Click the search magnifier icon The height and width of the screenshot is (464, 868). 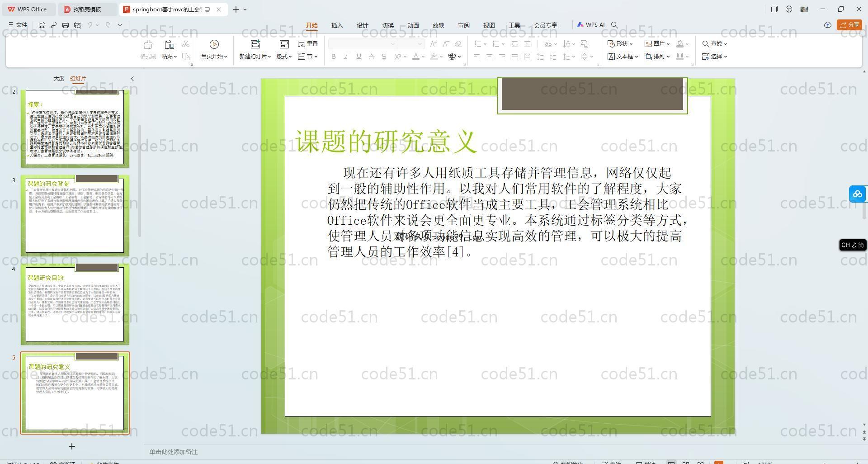614,25
